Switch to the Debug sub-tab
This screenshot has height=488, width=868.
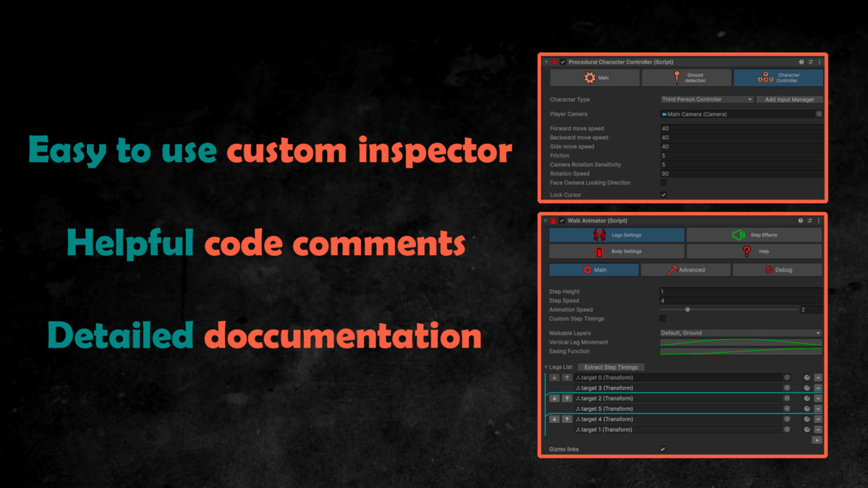tap(778, 270)
